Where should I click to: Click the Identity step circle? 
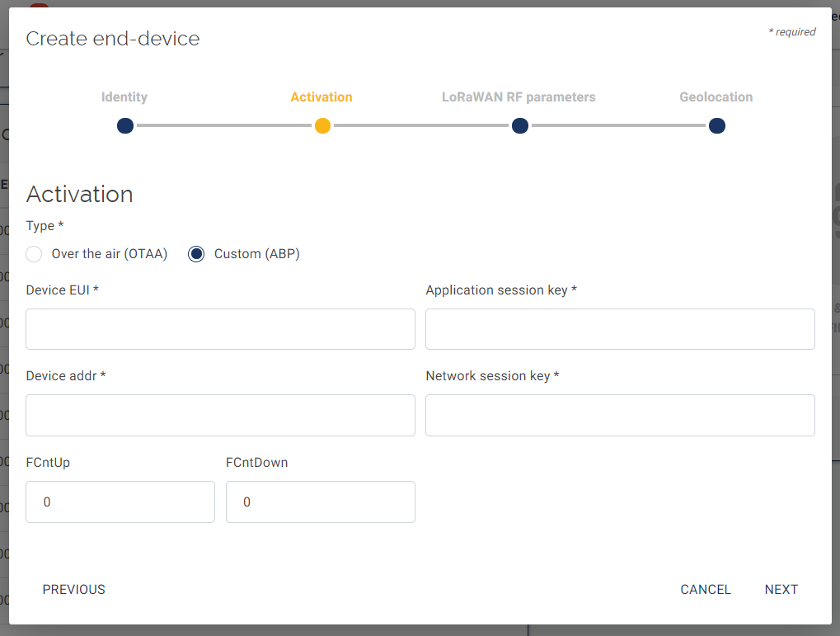(125, 125)
